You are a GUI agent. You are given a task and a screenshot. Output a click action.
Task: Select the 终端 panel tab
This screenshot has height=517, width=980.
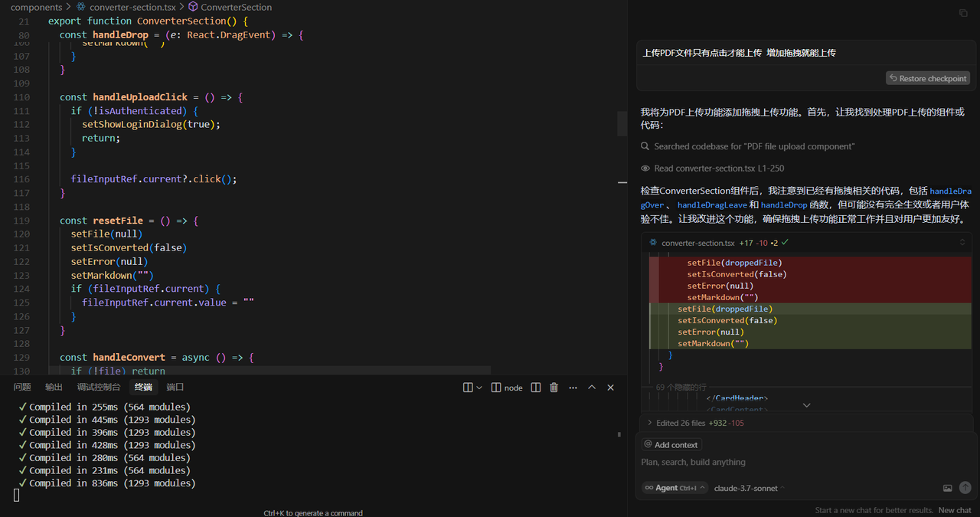pos(143,388)
